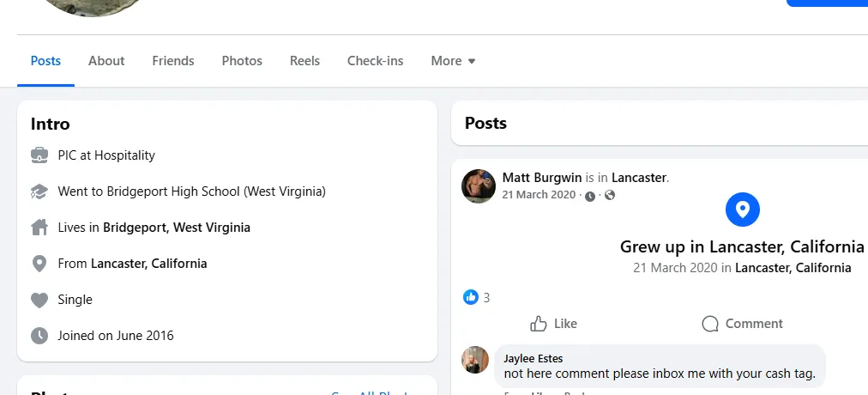
Task: Go to the Photos tab
Action: click(x=242, y=61)
